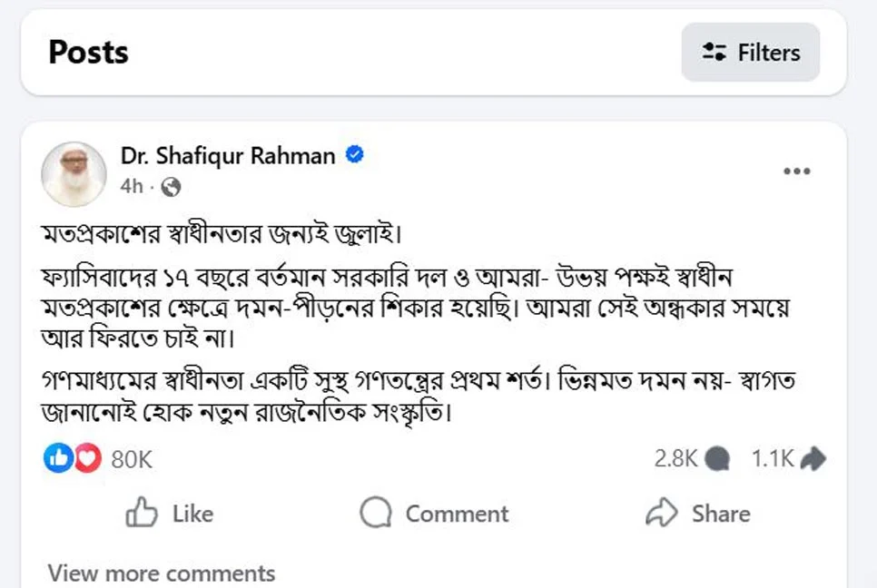This screenshot has height=588, width=877.
Task: Show the 1.1K shares count
Action: click(x=773, y=459)
